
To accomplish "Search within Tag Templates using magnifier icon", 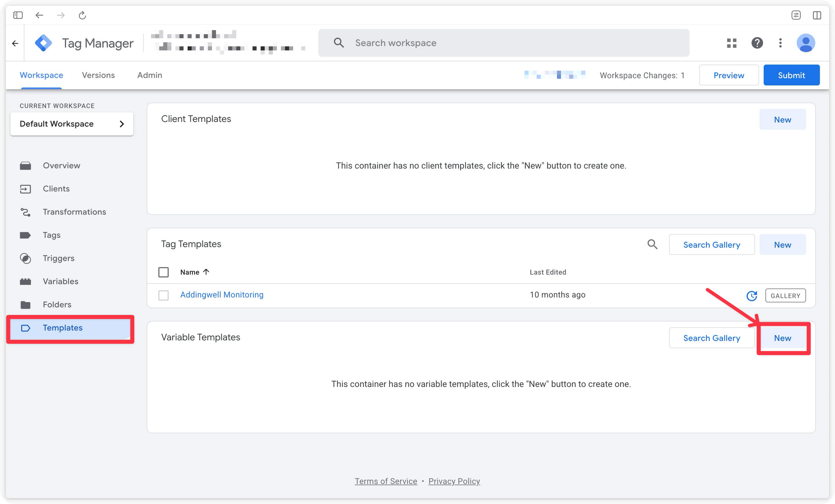I will [x=652, y=244].
